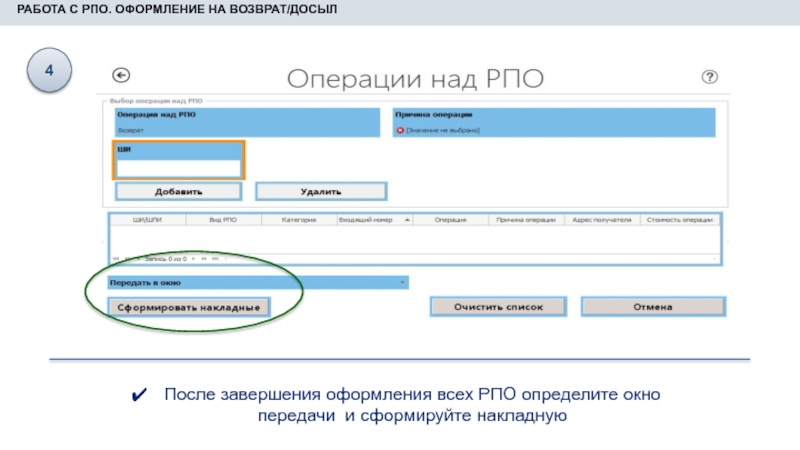Expand the Передать в окно dropdown arrow
Image resolution: width=800 pixels, height=450 pixels.
point(402,283)
